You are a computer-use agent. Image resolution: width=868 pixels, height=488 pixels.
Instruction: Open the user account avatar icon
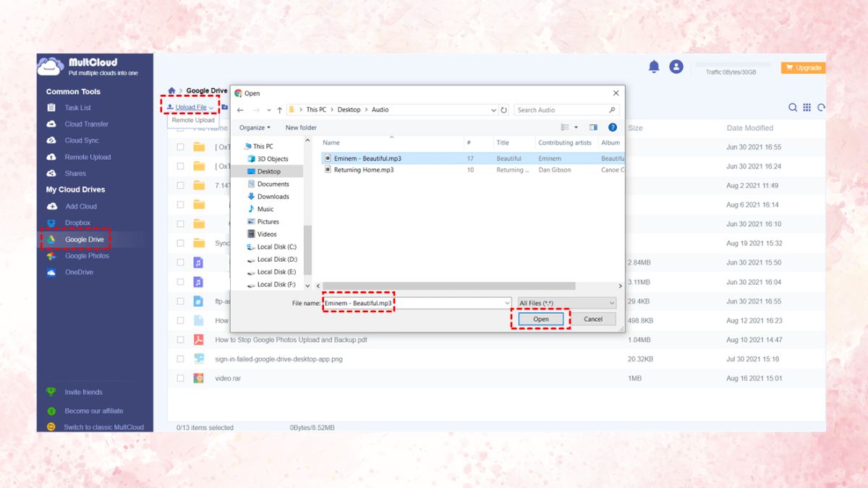[676, 67]
